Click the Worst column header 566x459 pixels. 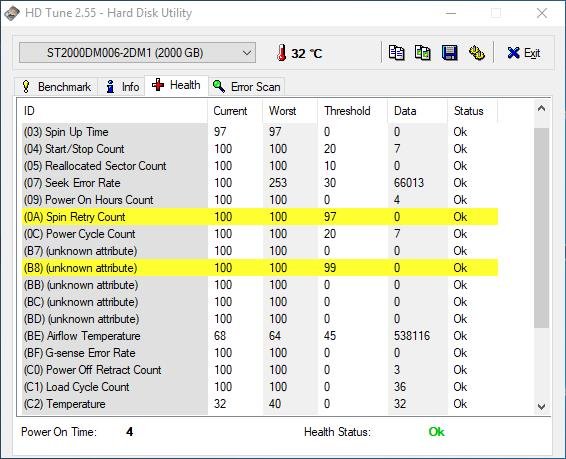coord(290,111)
